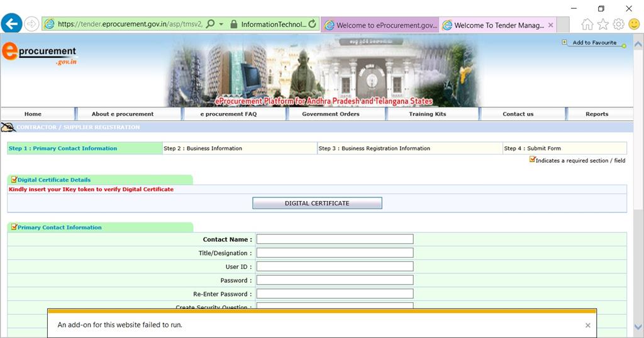644x338 pixels.
Task: Click the page scroll down arrow
Action: tap(638, 327)
